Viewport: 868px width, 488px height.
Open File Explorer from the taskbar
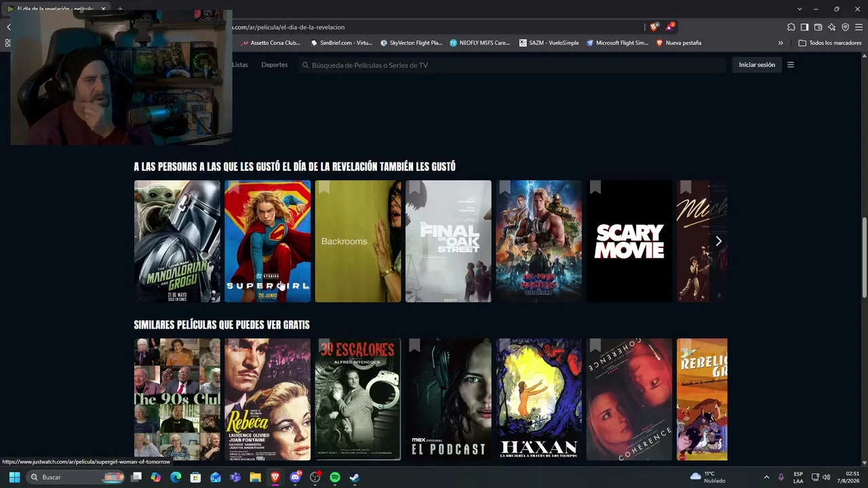(x=255, y=477)
